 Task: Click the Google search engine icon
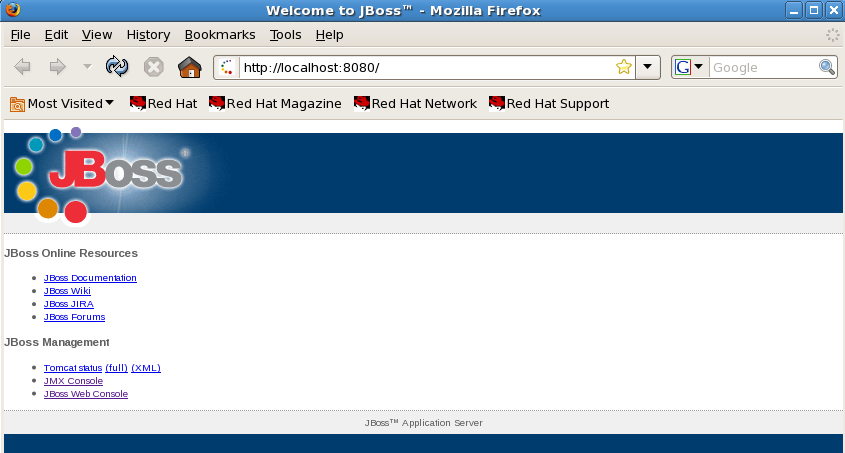point(683,67)
